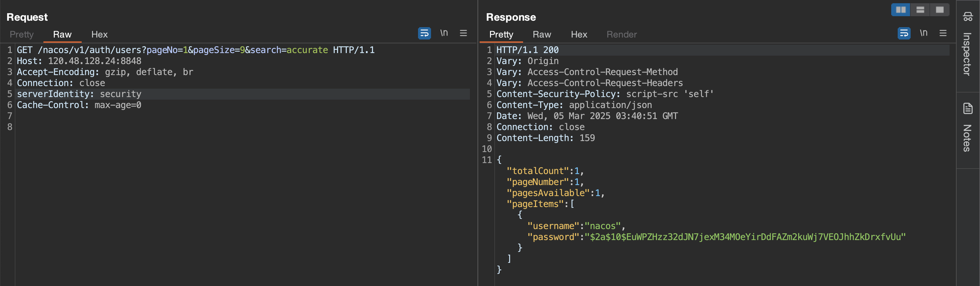The width and height of the screenshot is (980, 286).
Task: Click the "pageNumber" JSON key
Action: (538, 182)
